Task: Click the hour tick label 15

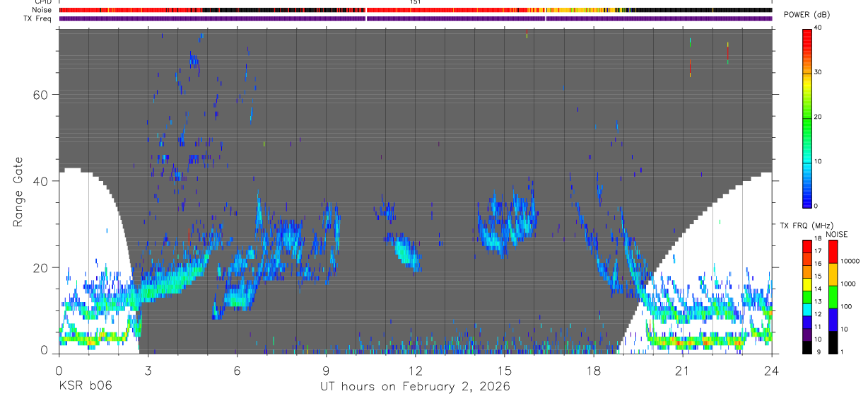Action: click(505, 370)
